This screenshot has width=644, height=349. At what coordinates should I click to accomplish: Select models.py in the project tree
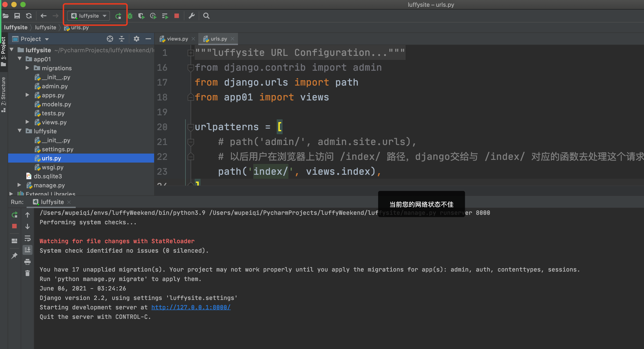57,104
